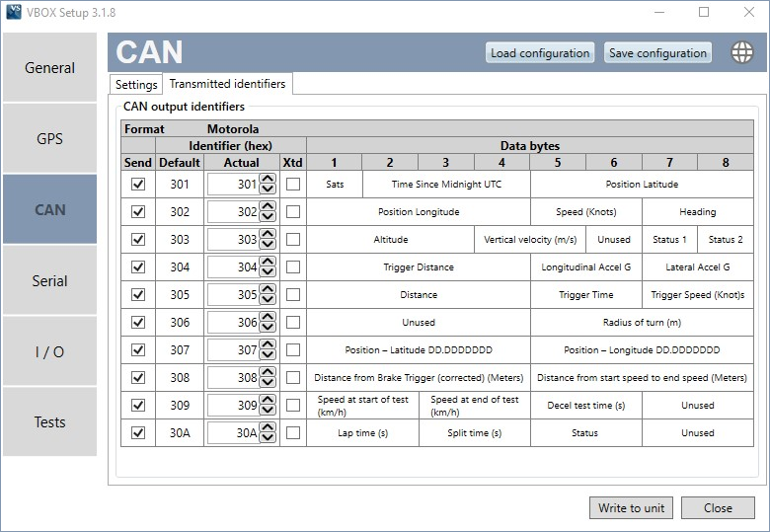Click the Actual identifier field showing 305
This screenshot has width=770, height=532.
click(233, 294)
